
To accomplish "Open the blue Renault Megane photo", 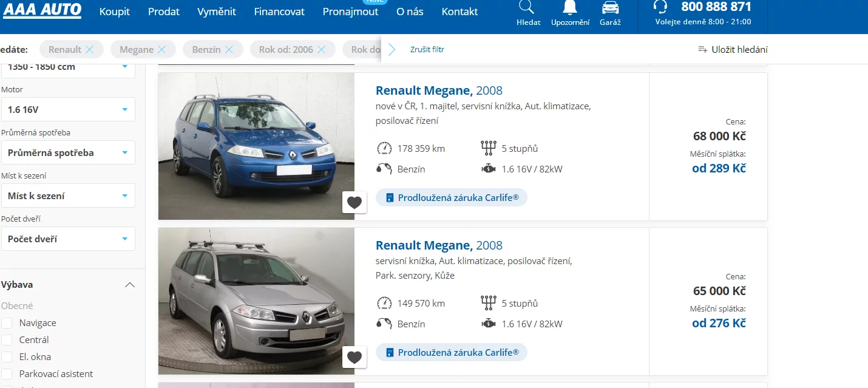I will (256, 146).
